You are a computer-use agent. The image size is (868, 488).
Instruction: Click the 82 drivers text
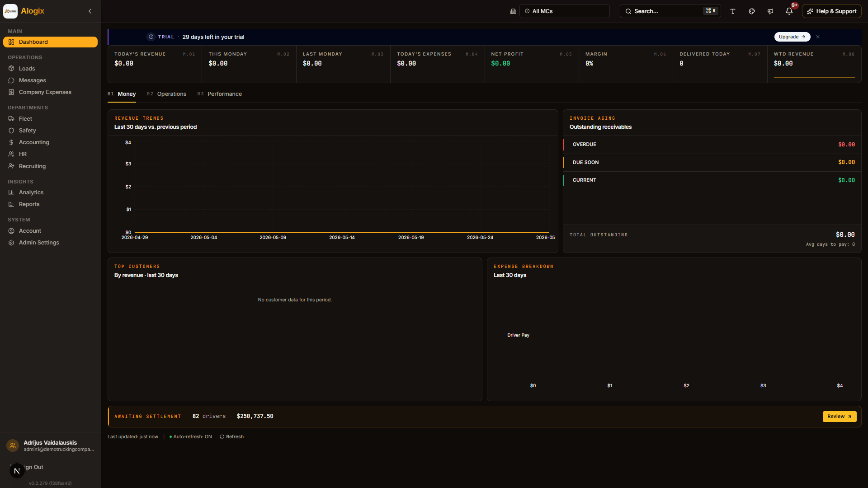[x=209, y=417]
